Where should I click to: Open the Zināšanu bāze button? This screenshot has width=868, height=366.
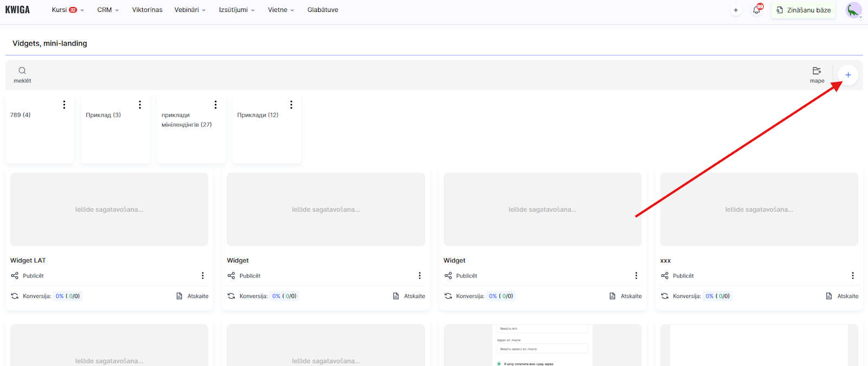coord(803,10)
